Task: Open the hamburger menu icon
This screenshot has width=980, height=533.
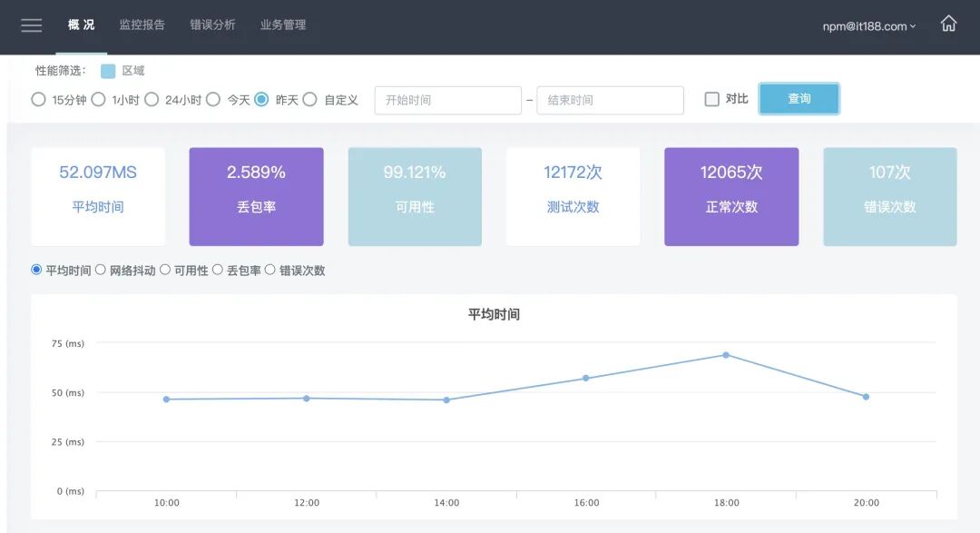Action: 31,25
